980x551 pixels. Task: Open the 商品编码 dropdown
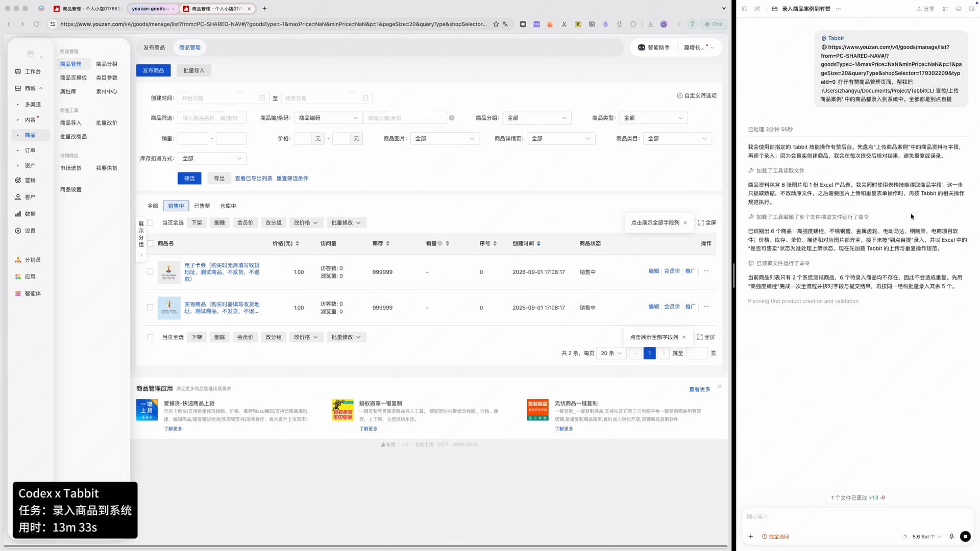coord(328,118)
